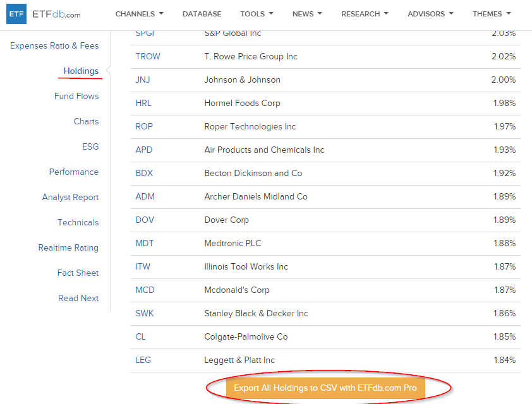532x404 pixels.
Task: Expand the TOOLS dropdown menu
Action: [x=257, y=14]
